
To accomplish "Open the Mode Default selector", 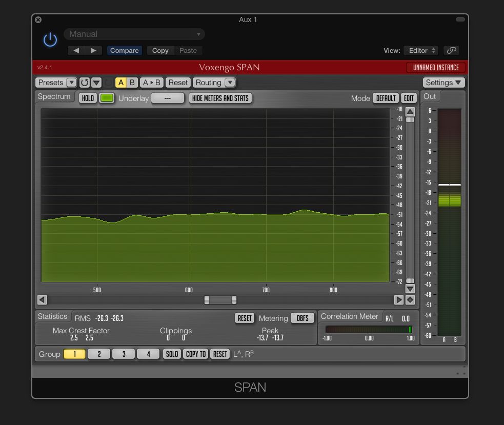I will pyautogui.click(x=386, y=98).
